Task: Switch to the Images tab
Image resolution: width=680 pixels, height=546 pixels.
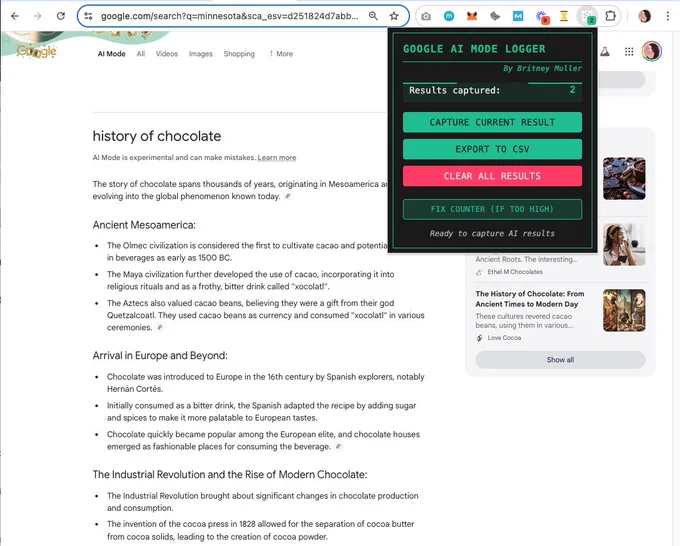Action: tap(201, 54)
